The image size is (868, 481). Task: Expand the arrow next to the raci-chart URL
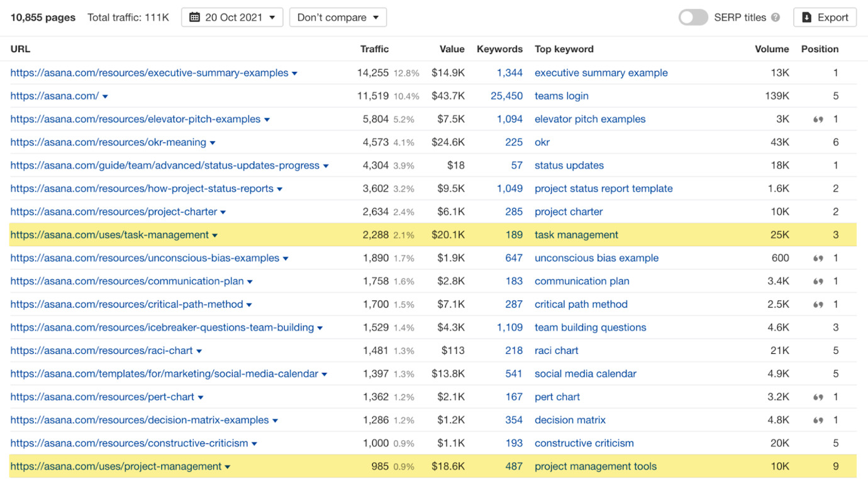click(x=199, y=351)
